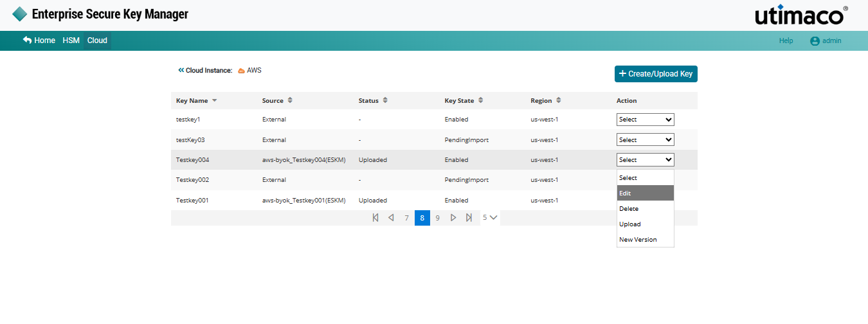Open the Cloud tab
Viewport: 868px width, 324px height.
[x=97, y=40]
